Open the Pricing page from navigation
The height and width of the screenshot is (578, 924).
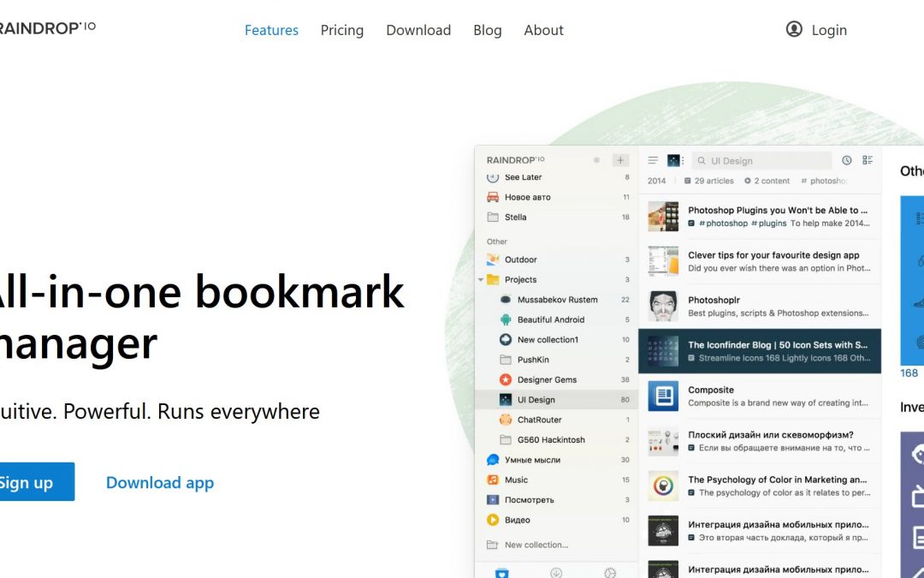[x=342, y=30]
